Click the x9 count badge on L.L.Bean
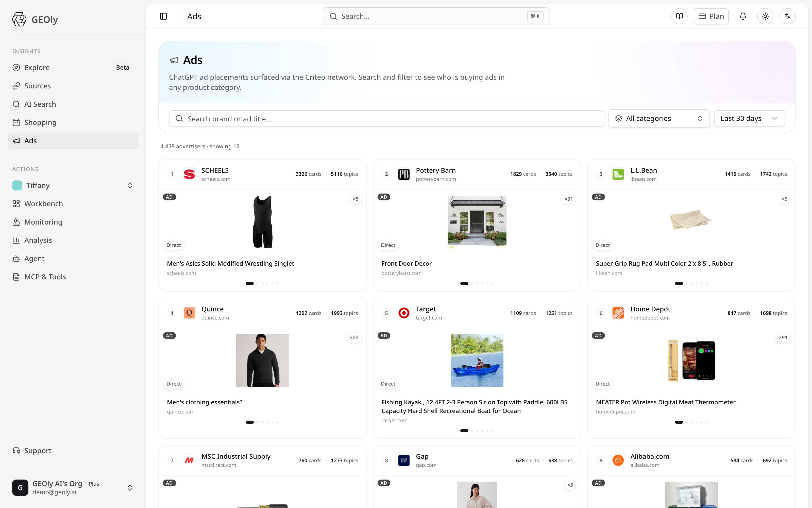This screenshot has width=812, height=508. click(x=785, y=199)
